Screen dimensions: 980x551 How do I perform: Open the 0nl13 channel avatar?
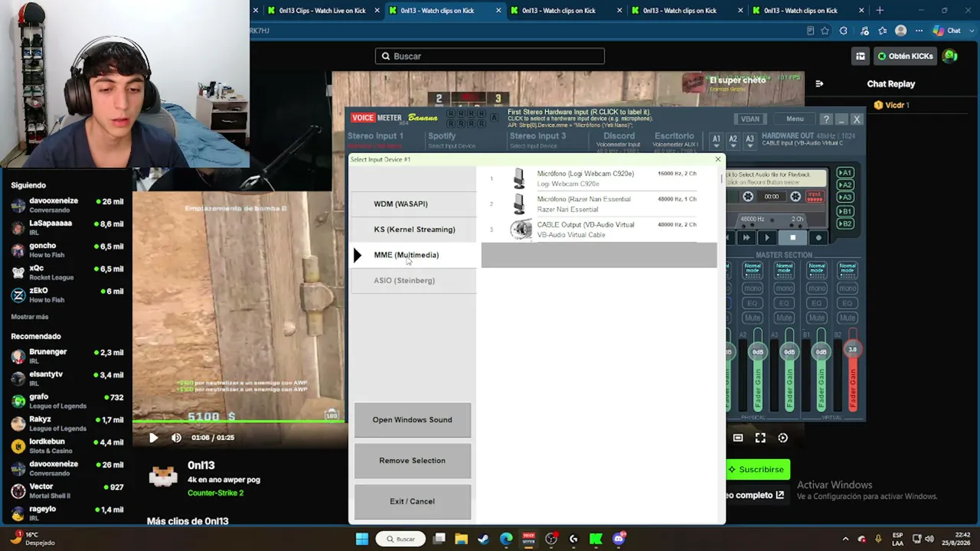point(163,476)
